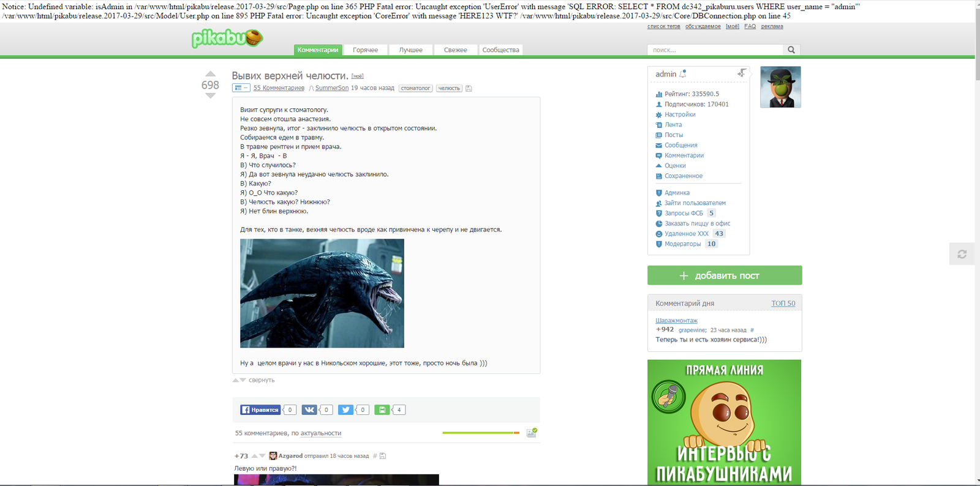Open the «Админка» link
Viewport: 980px width, 486px height.
coord(677,193)
